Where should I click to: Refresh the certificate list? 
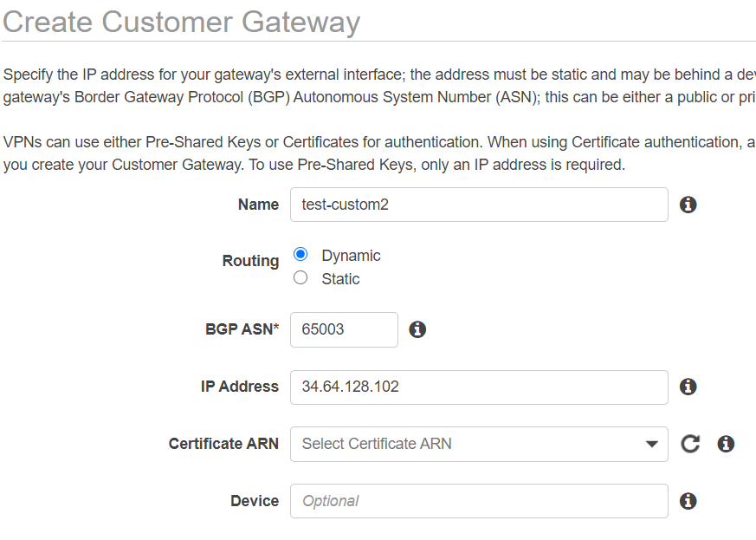tap(690, 443)
